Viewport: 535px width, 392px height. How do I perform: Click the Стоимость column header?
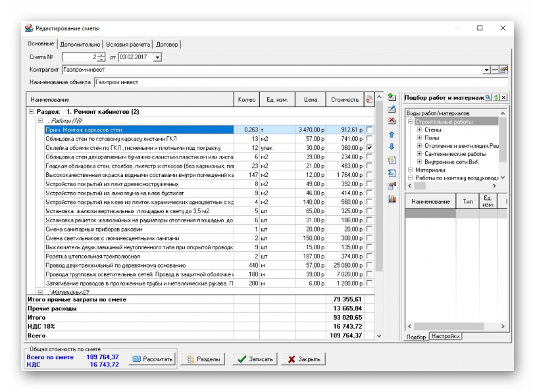345,99
